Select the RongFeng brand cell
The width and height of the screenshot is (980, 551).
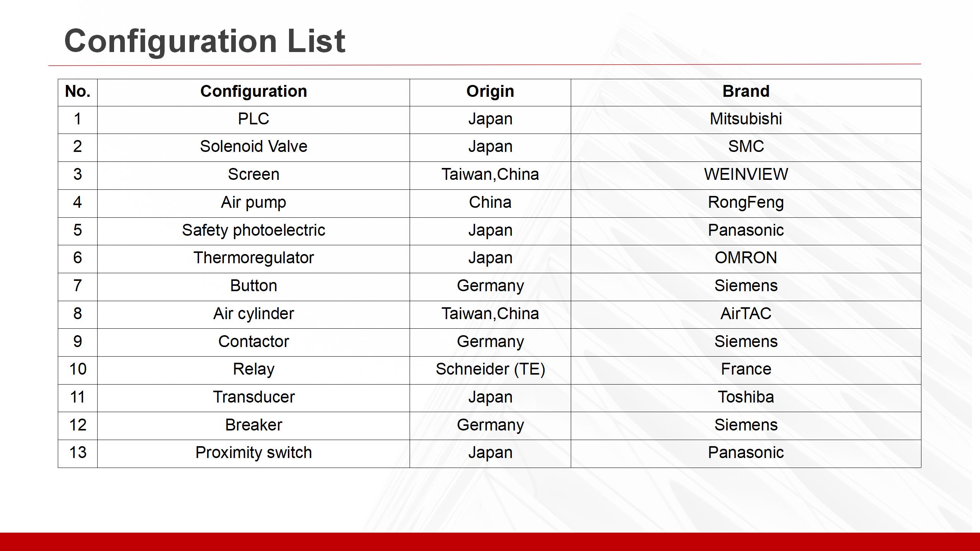[x=746, y=202]
